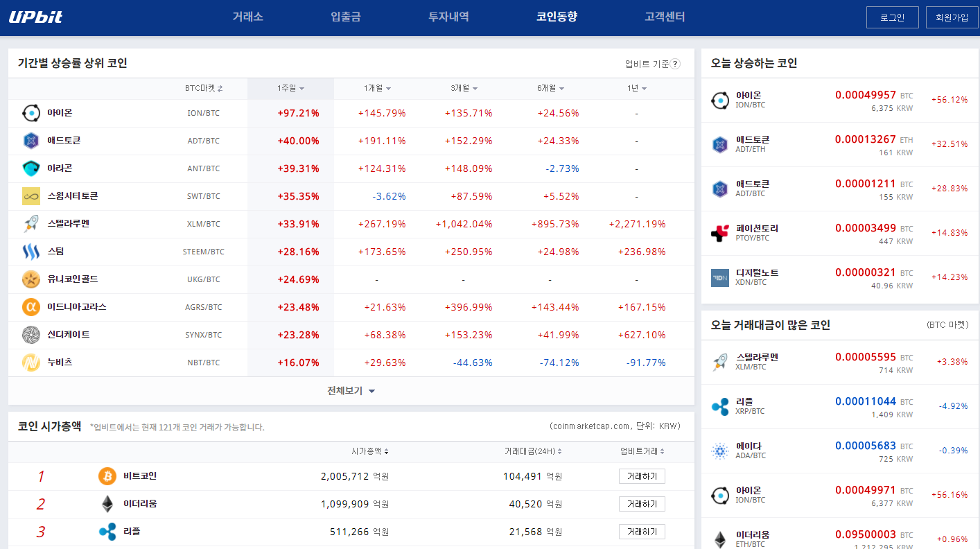
Task: Click the 회원가입 signup button
Action: 952,17
